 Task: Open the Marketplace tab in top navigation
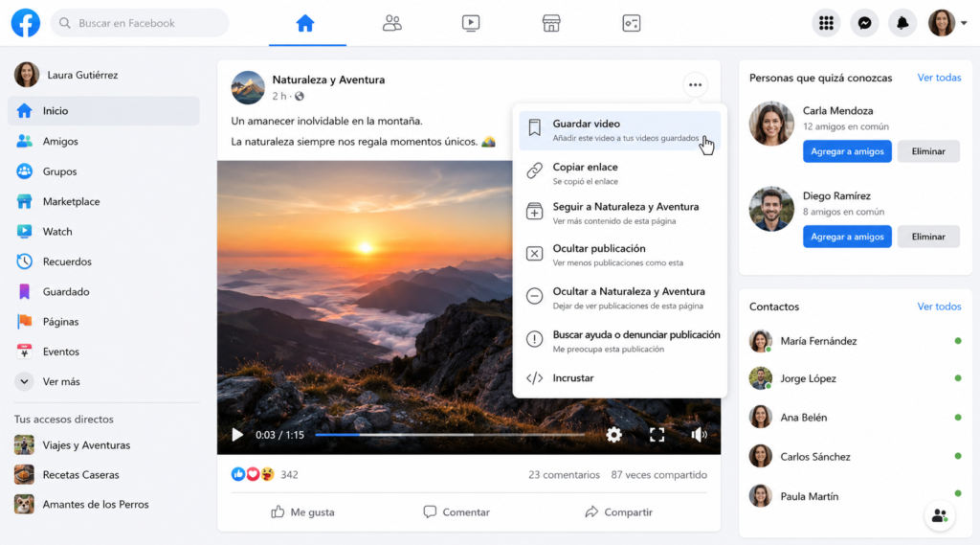(550, 23)
